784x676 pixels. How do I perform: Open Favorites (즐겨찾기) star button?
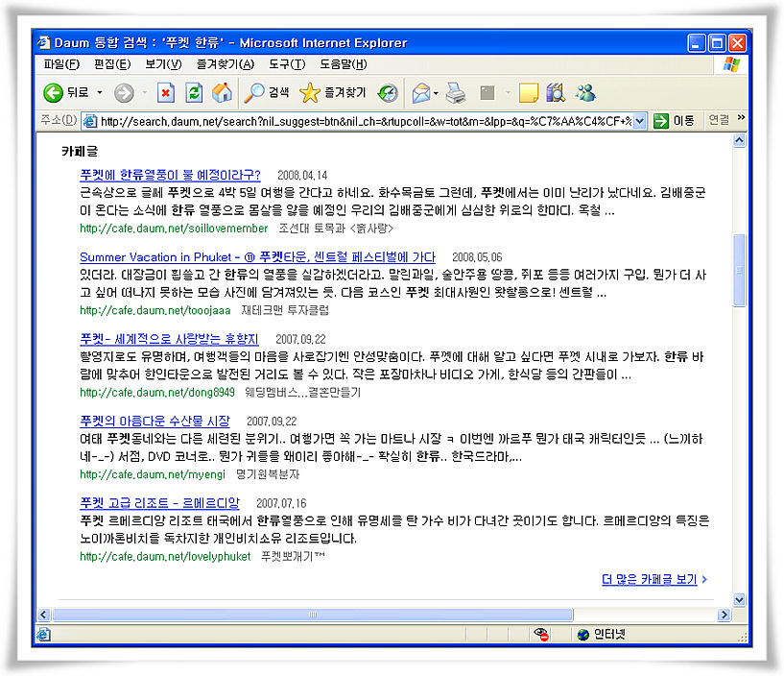click(x=332, y=93)
